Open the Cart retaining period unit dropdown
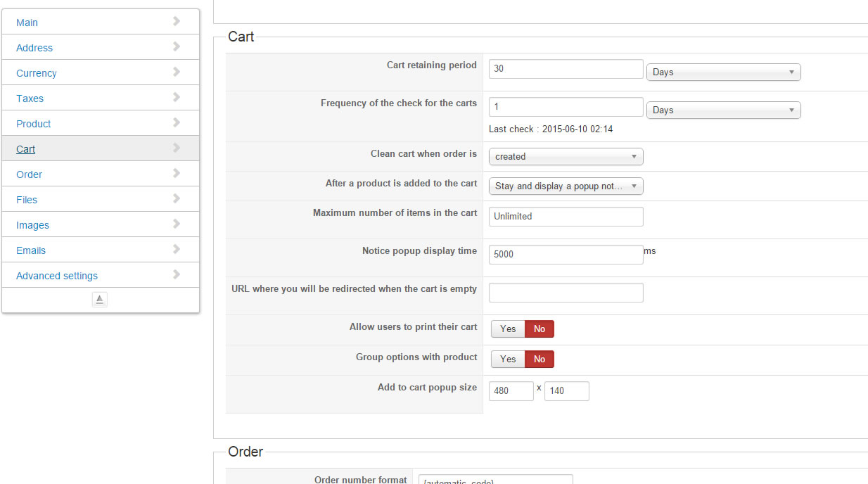Viewport: 868px width, 484px height. point(723,72)
